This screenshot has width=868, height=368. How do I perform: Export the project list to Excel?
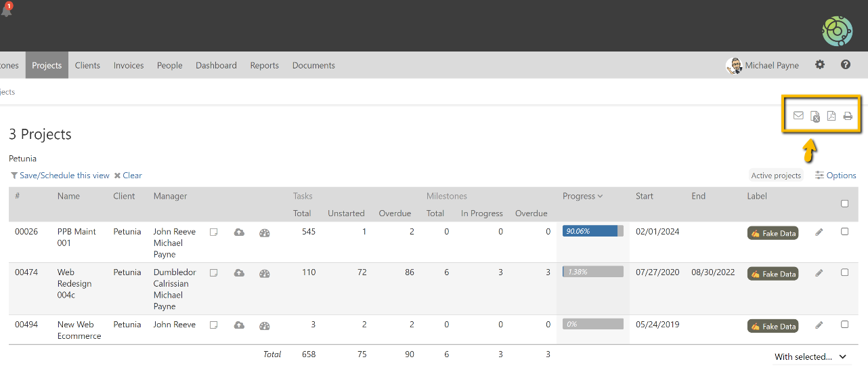coord(815,117)
